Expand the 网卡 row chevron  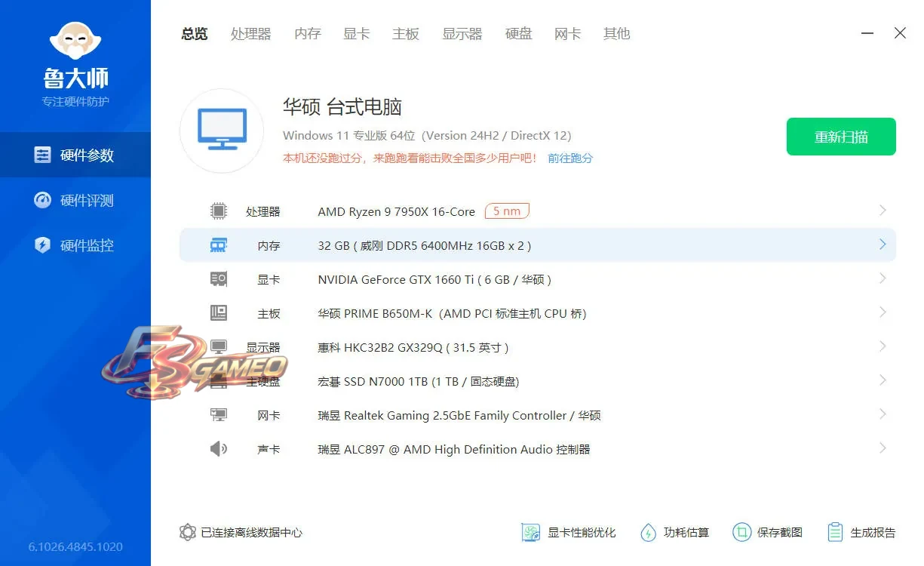[883, 414]
